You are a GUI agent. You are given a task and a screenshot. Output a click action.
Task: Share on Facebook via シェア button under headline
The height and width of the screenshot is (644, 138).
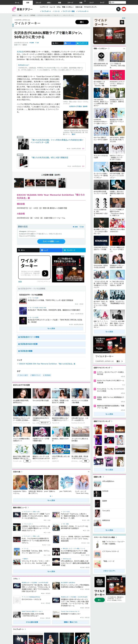70,43
